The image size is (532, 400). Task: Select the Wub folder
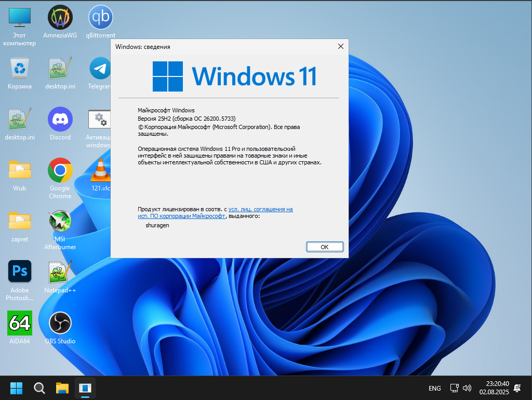coord(20,175)
